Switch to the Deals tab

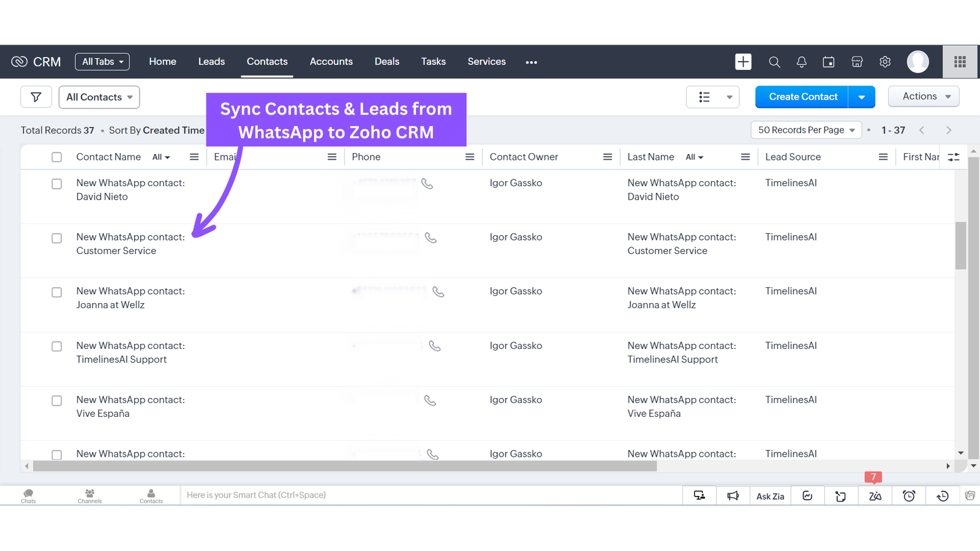pos(386,61)
